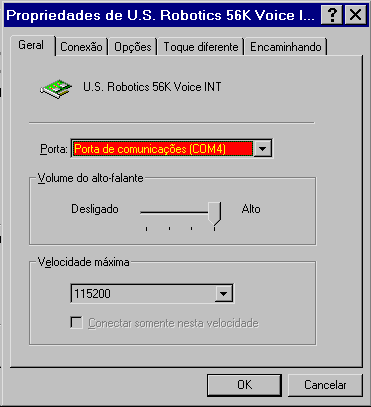The height and width of the screenshot is (407, 371).
Task: Click the question mark help button
Action: [x=332, y=15]
